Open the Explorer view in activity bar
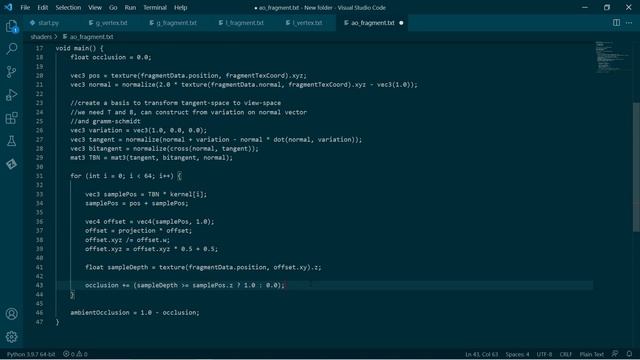Image resolution: width=640 pixels, height=360 pixels. [11, 27]
